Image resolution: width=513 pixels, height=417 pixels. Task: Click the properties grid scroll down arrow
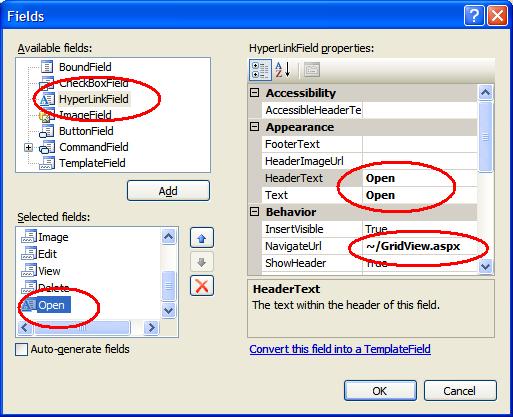pos(485,267)
